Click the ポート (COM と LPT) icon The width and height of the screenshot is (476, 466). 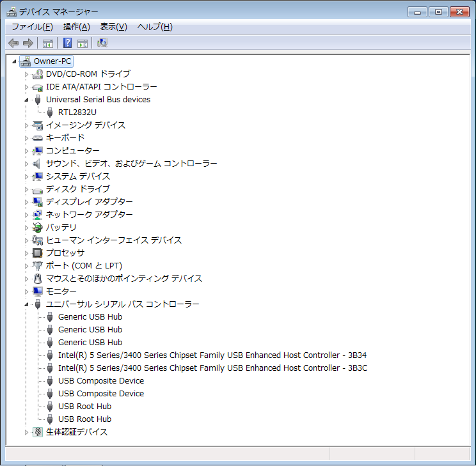[x=38, y=266]
